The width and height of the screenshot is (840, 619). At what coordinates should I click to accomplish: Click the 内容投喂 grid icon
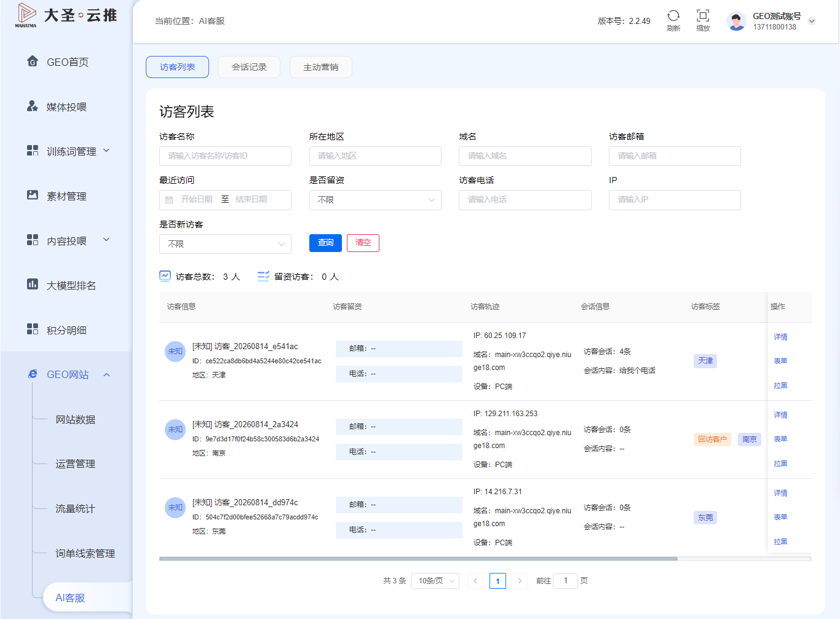click(33, 240)
